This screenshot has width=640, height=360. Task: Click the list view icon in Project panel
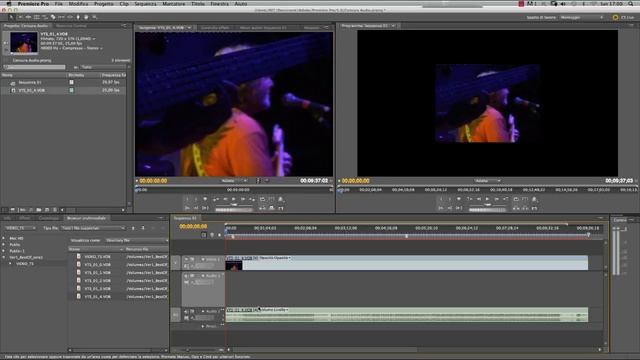(x=13, y=210)
